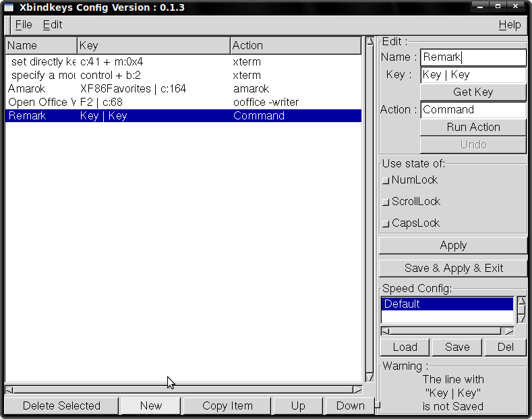Toggle the ScrollLock checkbox

pyautogui.click(x=386, y=202)
